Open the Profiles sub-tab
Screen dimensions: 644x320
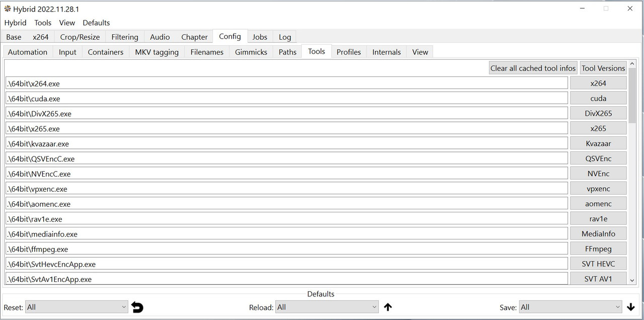[349, 52]
